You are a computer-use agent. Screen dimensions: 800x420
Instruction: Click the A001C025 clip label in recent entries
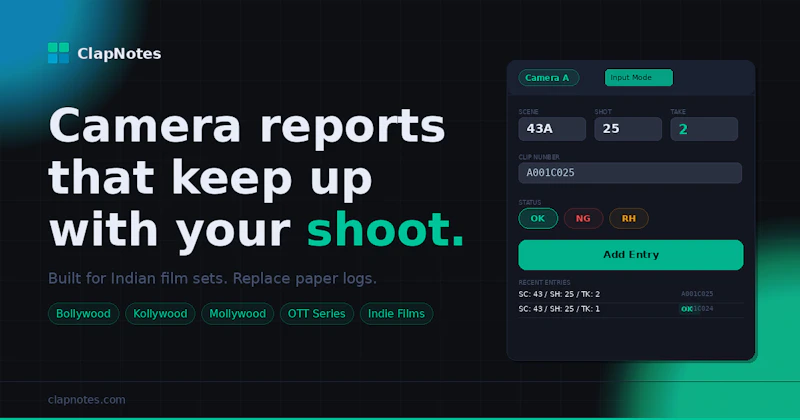697,294
